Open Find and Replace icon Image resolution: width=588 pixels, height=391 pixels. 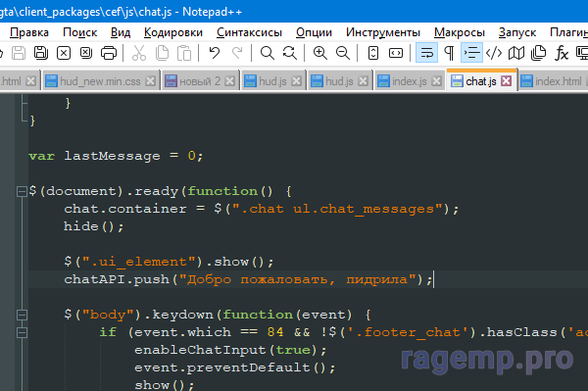(x=289, y=53)
